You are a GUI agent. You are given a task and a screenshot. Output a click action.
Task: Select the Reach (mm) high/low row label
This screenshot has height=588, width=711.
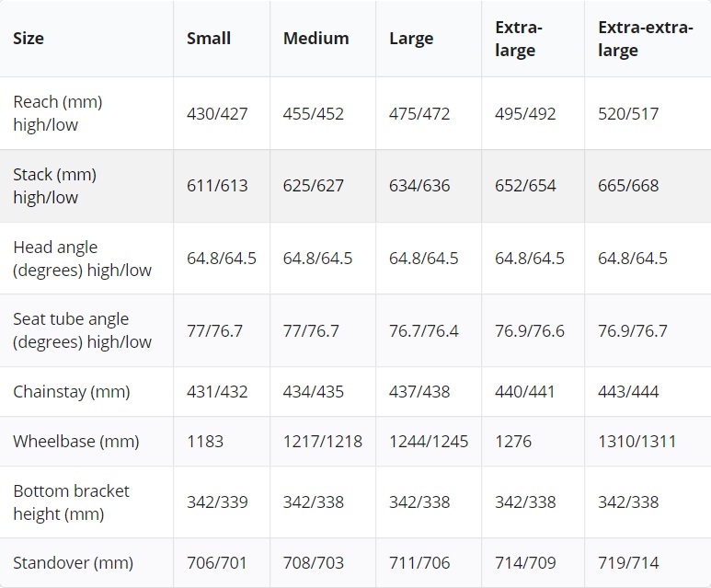tap(57, 113)
